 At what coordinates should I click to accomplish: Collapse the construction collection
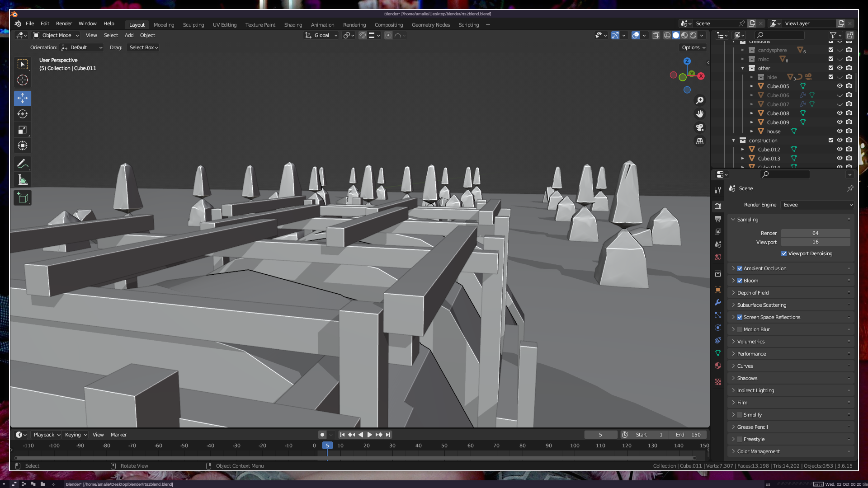[x=733, y=141]
